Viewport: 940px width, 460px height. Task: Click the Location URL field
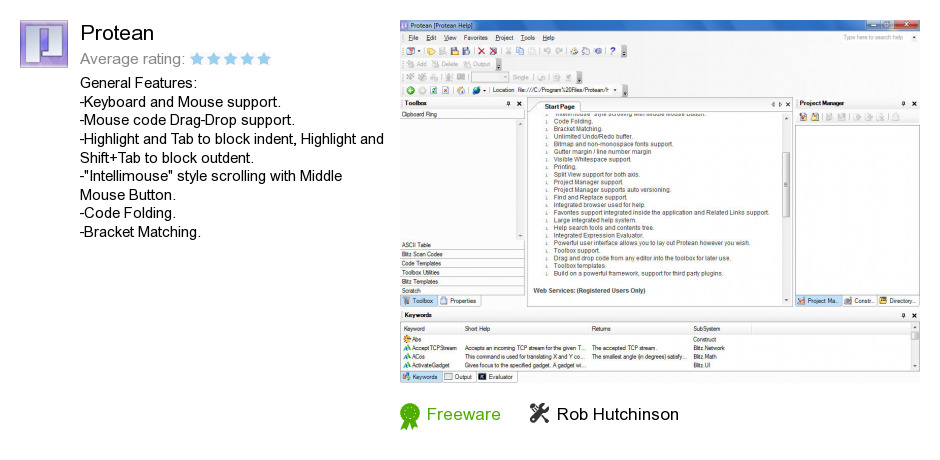click(564, 90)
